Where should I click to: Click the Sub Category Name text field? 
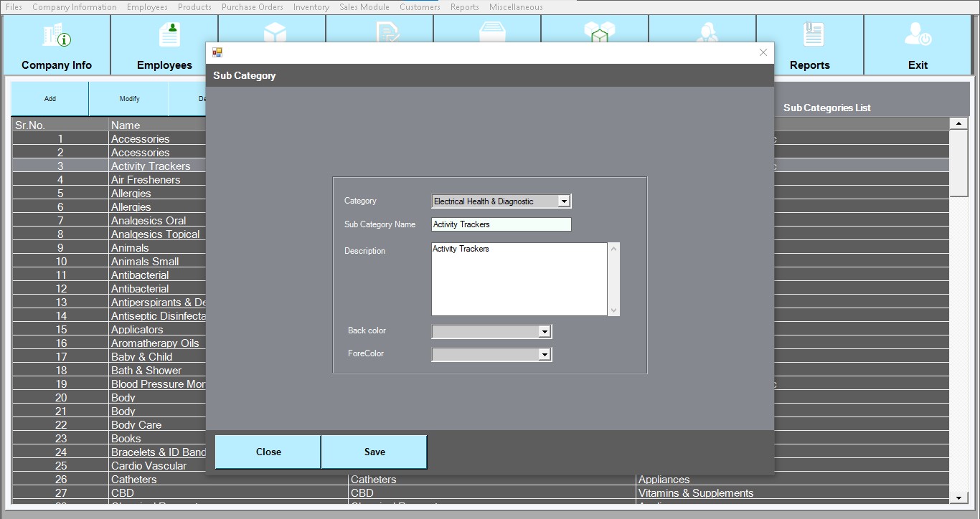click(x=501, y=224)
